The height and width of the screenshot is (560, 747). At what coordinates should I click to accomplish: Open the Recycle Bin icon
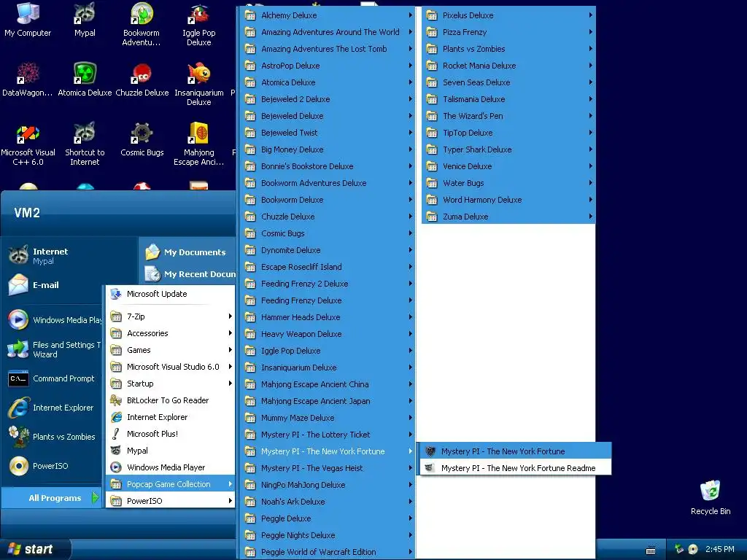tap(711, 497)
